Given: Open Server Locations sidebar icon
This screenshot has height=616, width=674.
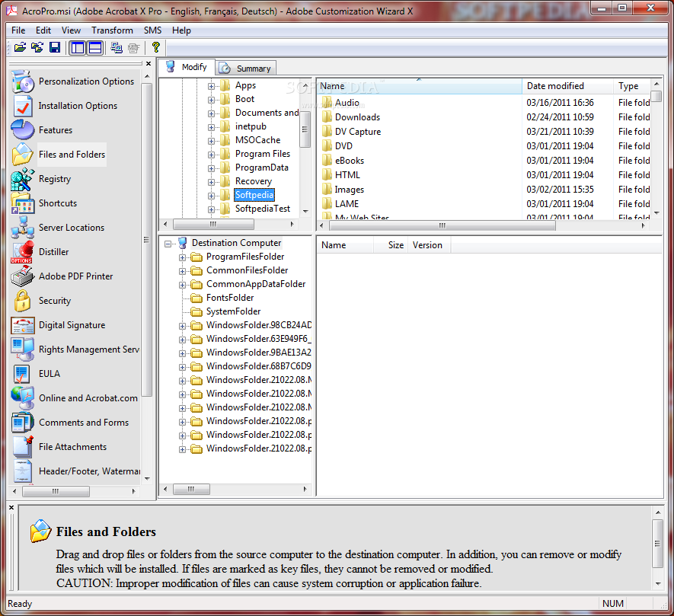Looking at the screenshot, I should coord(23,228).
